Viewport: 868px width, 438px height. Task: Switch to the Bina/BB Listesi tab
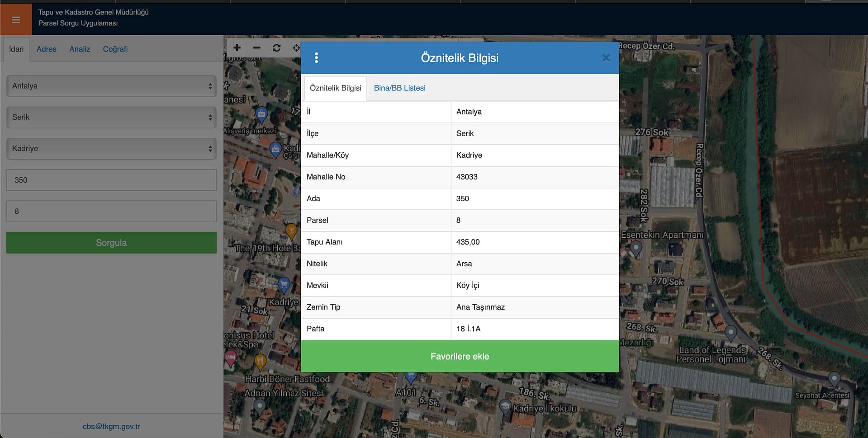click(399, 88)
